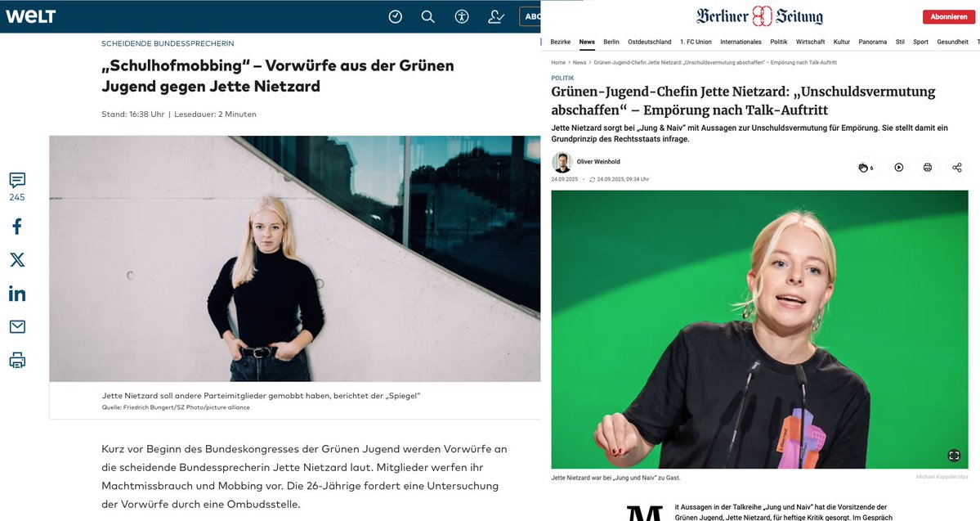
Task: Click the red Abonnieren button
Action: point(949,17)
